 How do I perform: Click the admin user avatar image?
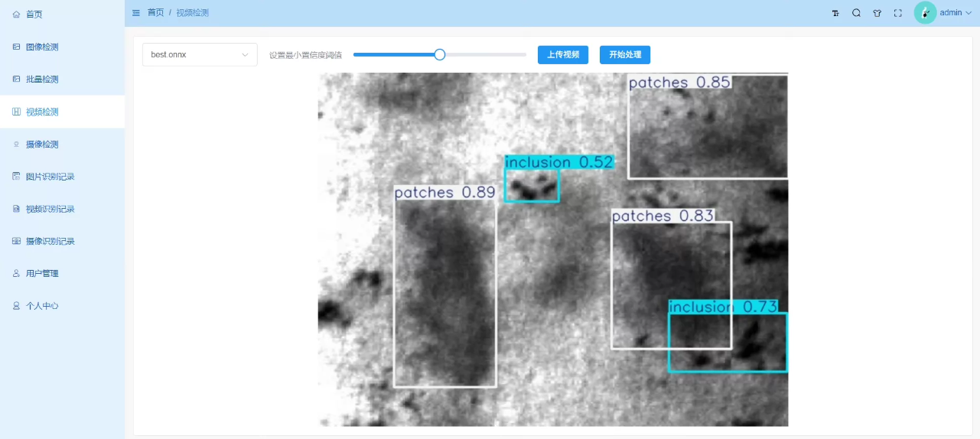(x=925, y=13)
